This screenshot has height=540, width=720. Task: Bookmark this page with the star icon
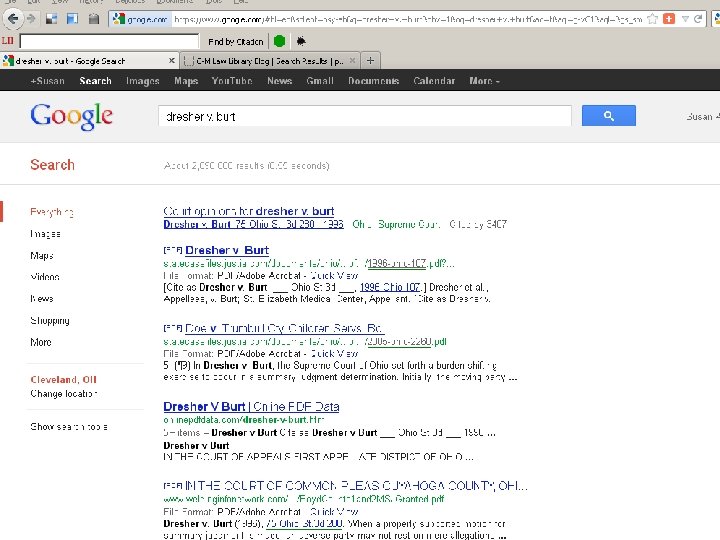pos(652,19)
